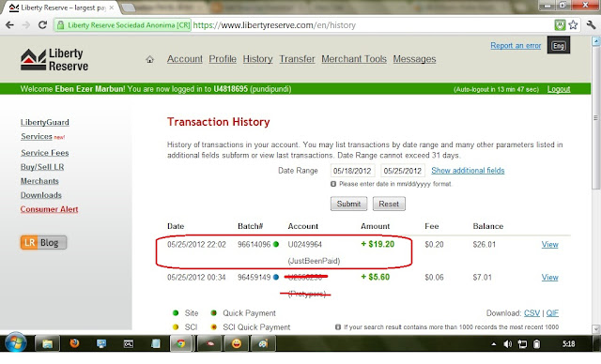This screenshot has height=364, width=601.
Task: Open the Merchant Tools menu
Action: pyautogui.click(x=354, y=59)
